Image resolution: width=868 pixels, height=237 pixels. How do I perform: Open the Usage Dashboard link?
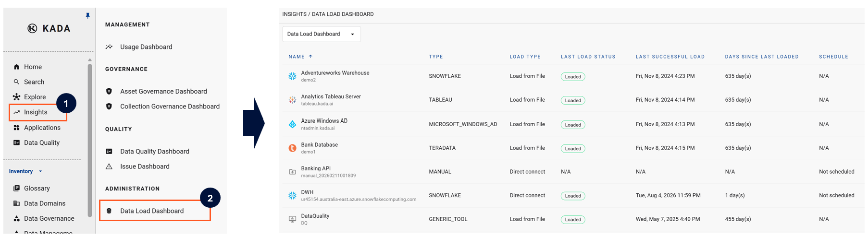(x=146, y=47)
